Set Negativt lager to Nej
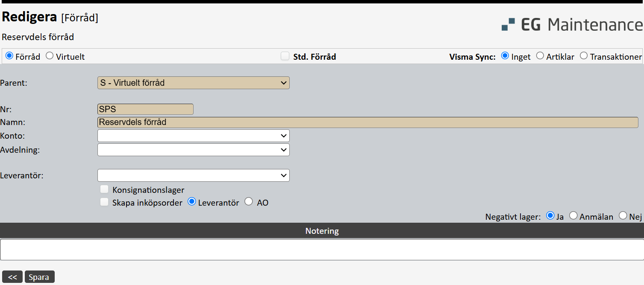 point(623,216)
